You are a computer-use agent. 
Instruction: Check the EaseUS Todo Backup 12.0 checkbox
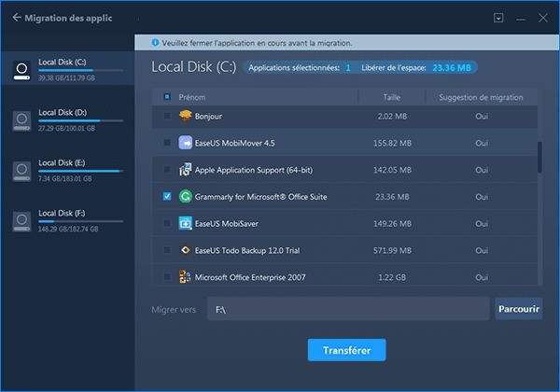167,250
